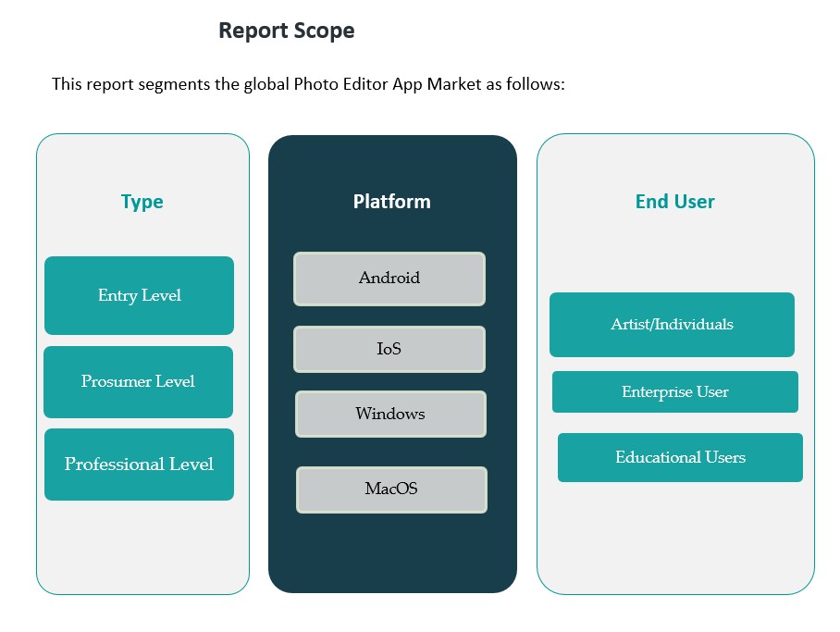Viewport: 840px width, 632px height.
Task: Click the End User column heading
Action: click(674, 202)
